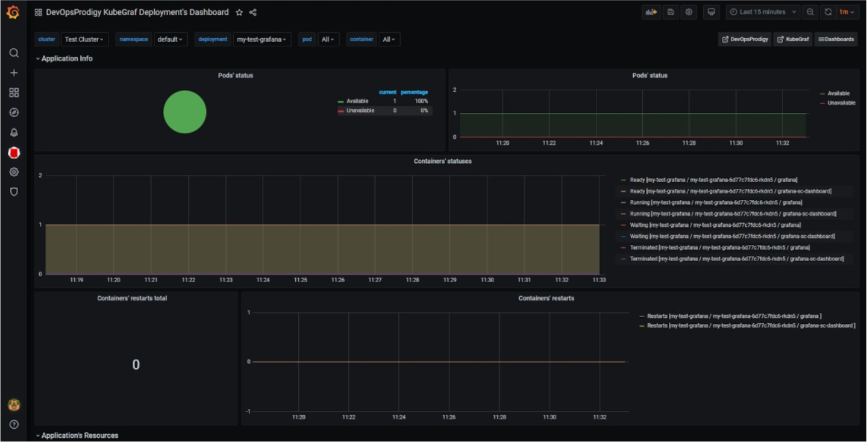Click the cluster variable label
Viewport: 868px width, 445px height.
coord(46,39)
